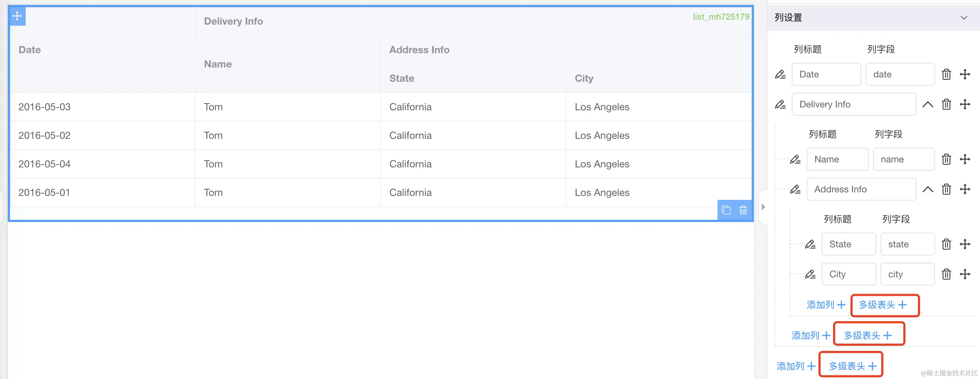Viewport: 980px width, 379px height.
Task: Click the move handle at table top-left corner
Action: point(17,16)
